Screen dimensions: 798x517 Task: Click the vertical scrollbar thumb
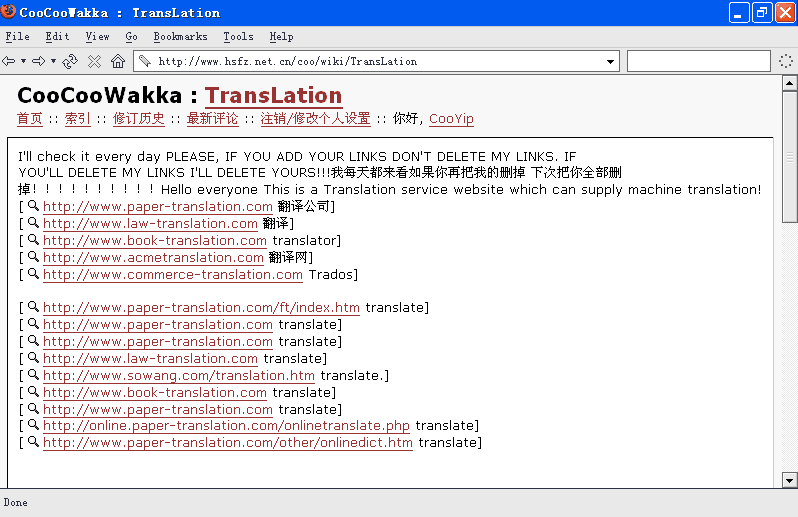click(x=789, y=157)
